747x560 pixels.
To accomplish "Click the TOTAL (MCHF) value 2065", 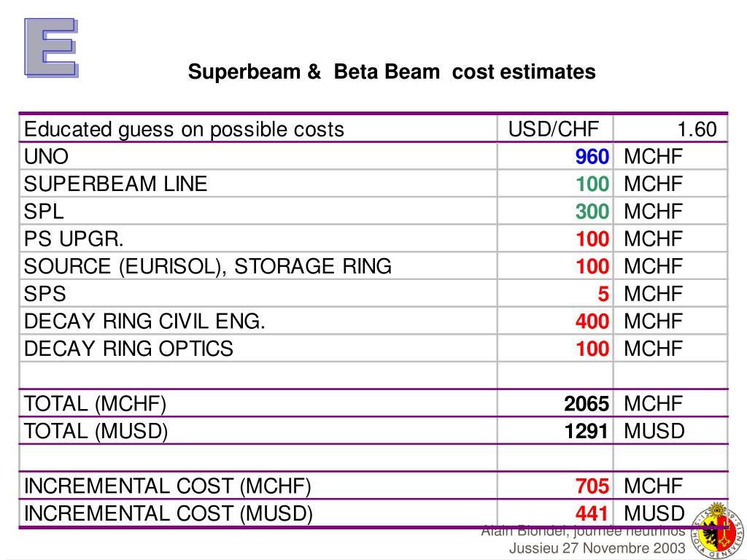I will pos(587,403).
